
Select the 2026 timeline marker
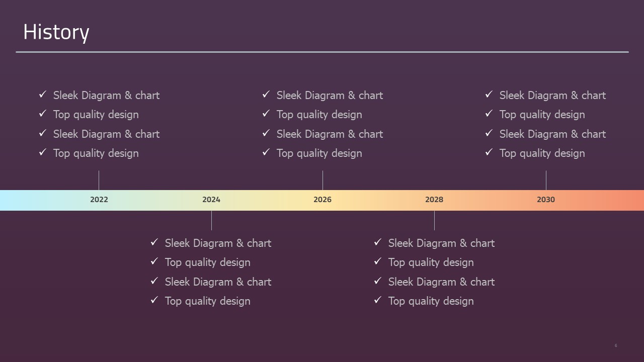(323, 200)
